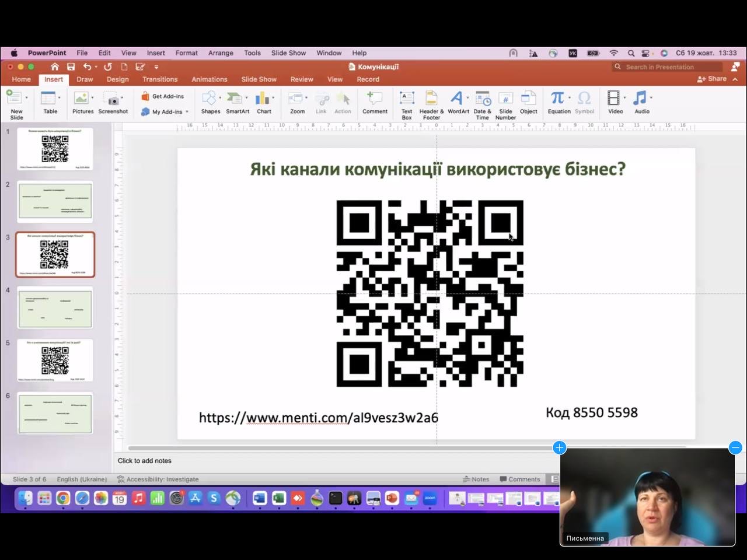The height and width of the screenshot is (560, 747).
Task: Toggle the Notes pane in status bar
Action: pos(476,479)
